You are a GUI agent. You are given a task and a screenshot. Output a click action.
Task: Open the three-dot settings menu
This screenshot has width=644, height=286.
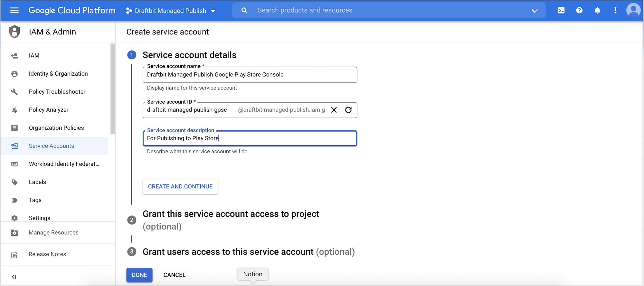pos(615,10)
